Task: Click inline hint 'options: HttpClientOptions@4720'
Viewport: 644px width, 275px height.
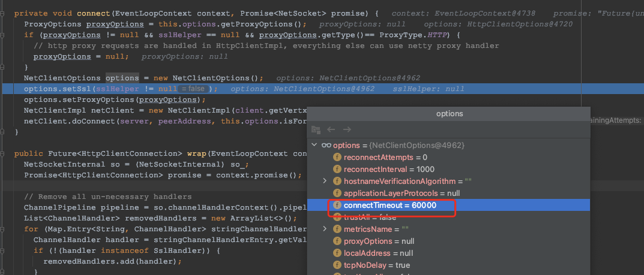Action: coord(498,25)
